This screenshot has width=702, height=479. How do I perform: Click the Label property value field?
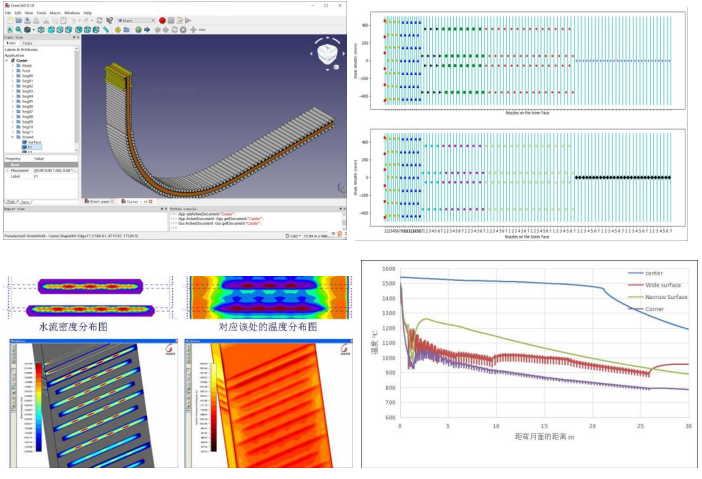click(55, 176)
